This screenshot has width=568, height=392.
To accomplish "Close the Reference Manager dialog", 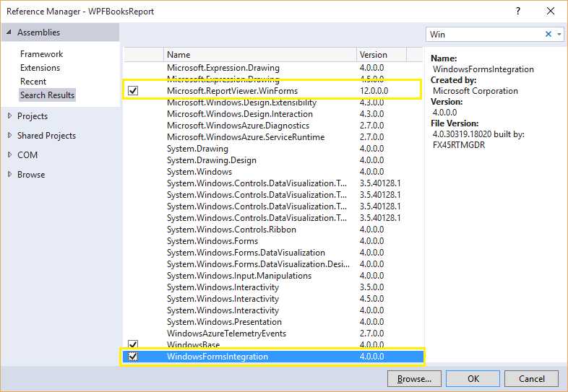I will (x=551, y=12).
